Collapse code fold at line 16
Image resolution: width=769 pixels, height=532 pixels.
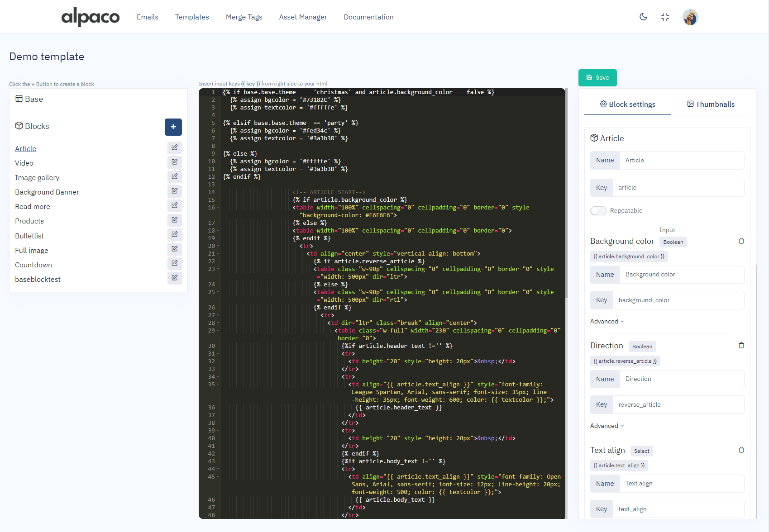tap(218, 208)
